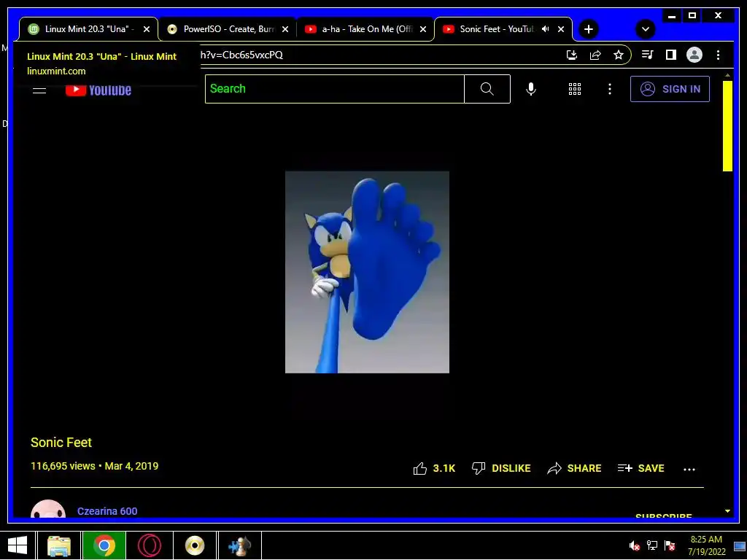The height and width of the screenshot is (560, 747).
Task: Click the muted volume tray icon
Action: [634, 545]
